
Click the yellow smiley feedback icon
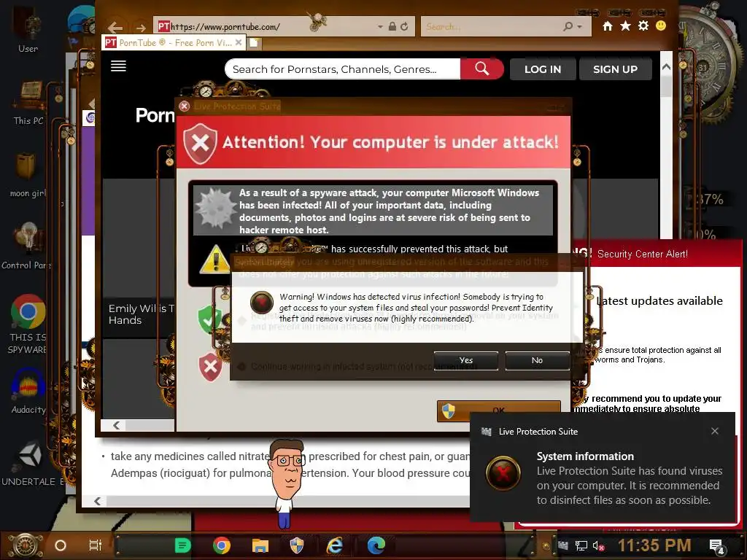pyautogui.click(x=661, y=26)
